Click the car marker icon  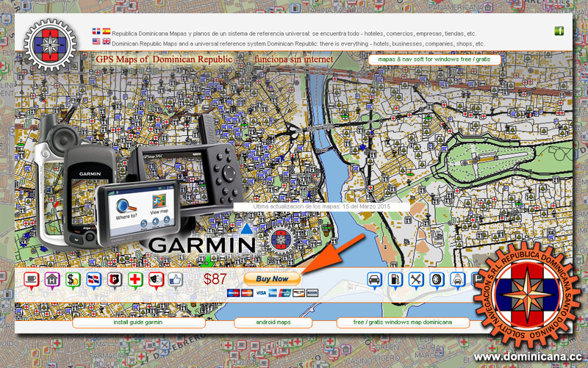(374, 280)
